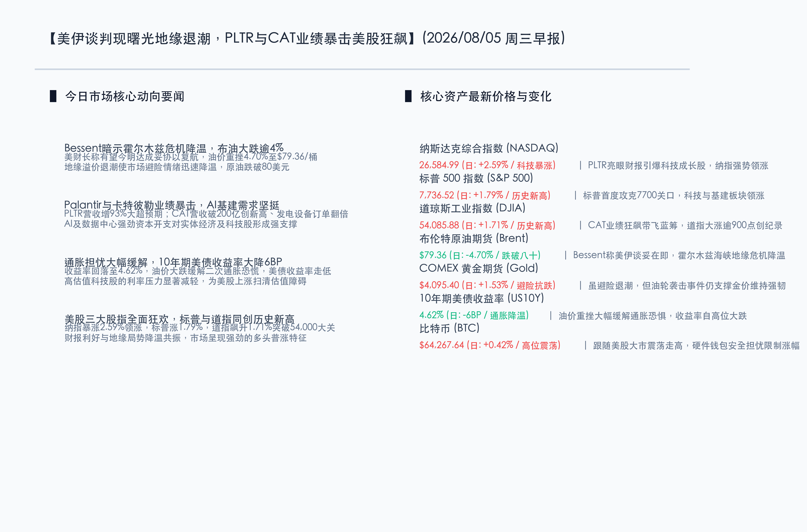This screenshot has height=532, width=807.
Task: Select headline Palantir与卡特彼勒业绩暴击，AI基建需求坚挺
Action: click(x=172, y=205)
